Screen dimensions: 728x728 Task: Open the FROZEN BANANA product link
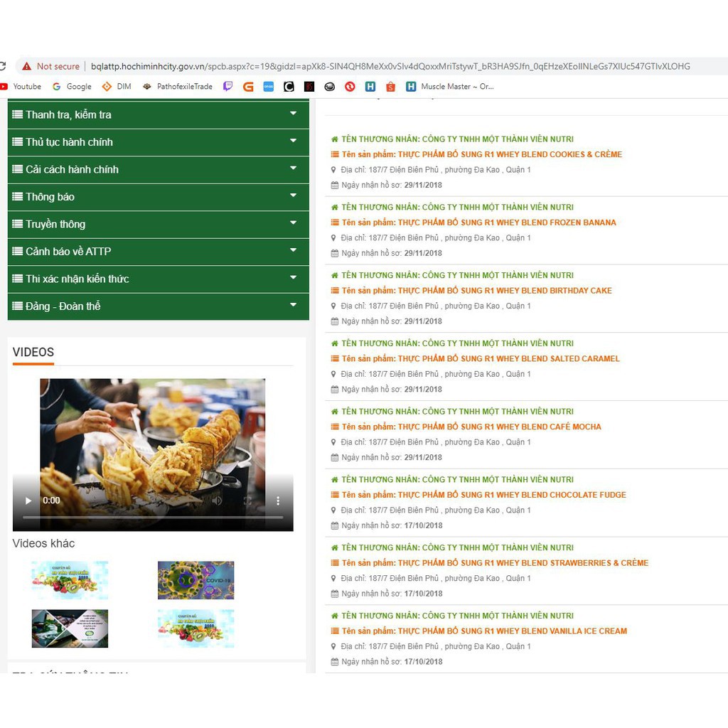(478, 223)
